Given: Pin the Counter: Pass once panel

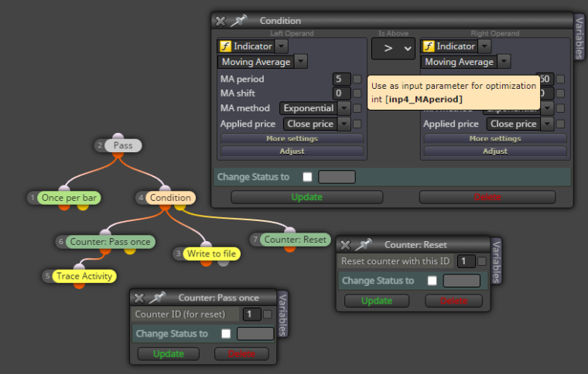Looking at the screenshot, I should [157, 297].
